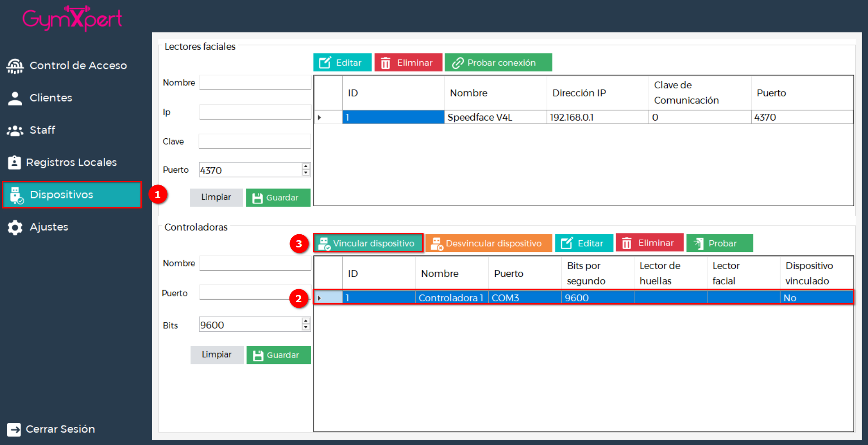This screenshot has height=445, width=868.
Task: Click the Cerrar Sesión exit icon
Action: 14,429
